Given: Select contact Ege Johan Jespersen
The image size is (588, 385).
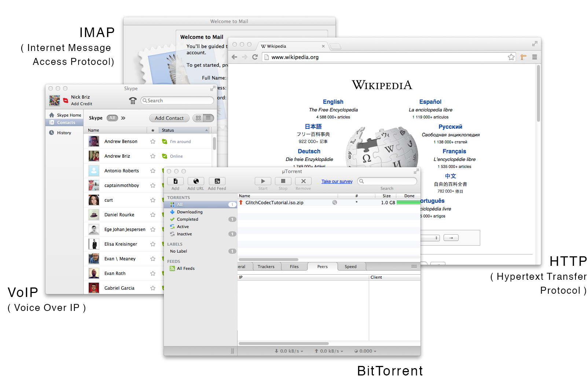Looking at the screenshot, I should (125, 230).
